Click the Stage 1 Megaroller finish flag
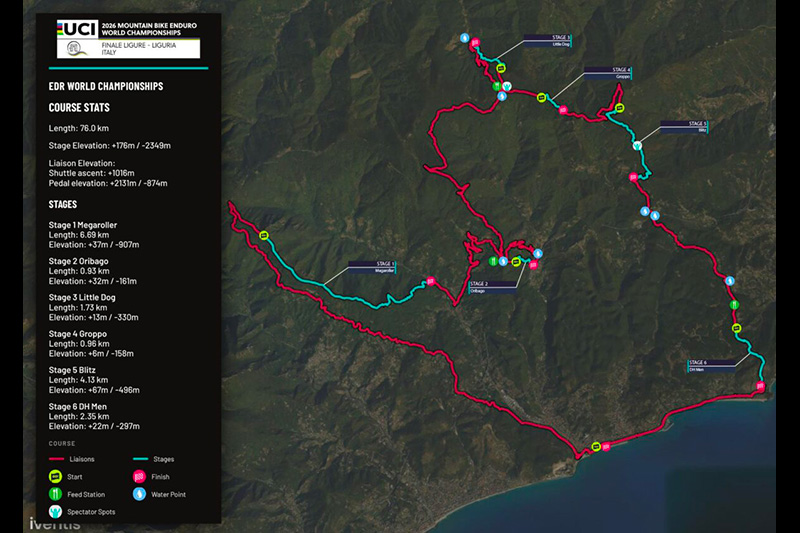Image resolution: width=800 pixels, height=533 pixels. [431, 281]
